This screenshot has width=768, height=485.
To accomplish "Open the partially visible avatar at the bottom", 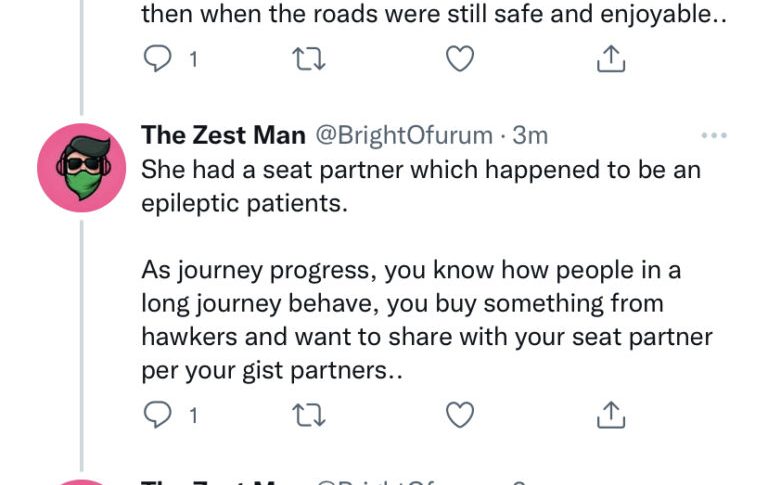I will [81, 481].
